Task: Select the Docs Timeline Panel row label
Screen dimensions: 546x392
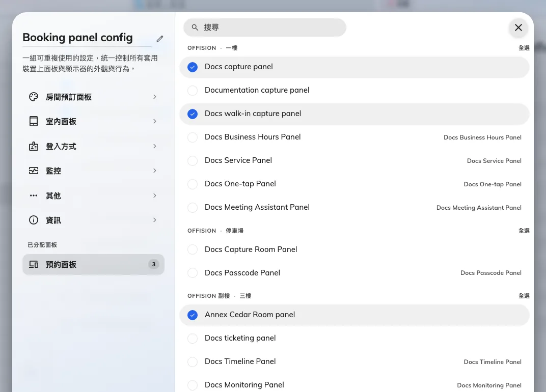Action: tap(240, 361)
